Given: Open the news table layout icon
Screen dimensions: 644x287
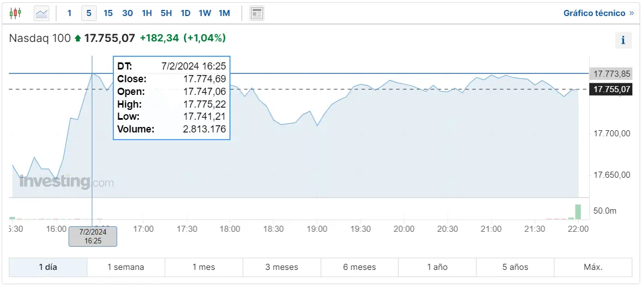Looking at the screenshot, I should tap(256, 13).
